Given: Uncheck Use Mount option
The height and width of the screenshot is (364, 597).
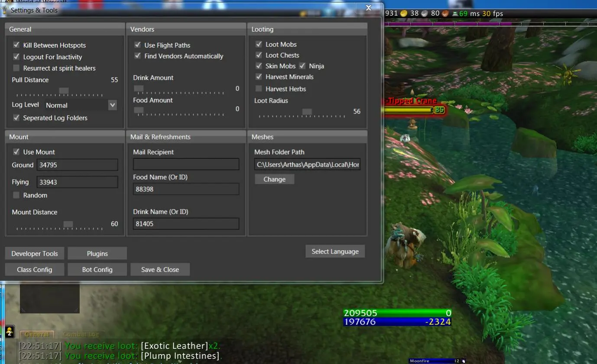Looking at the screenshot, I should pos(16,152).
